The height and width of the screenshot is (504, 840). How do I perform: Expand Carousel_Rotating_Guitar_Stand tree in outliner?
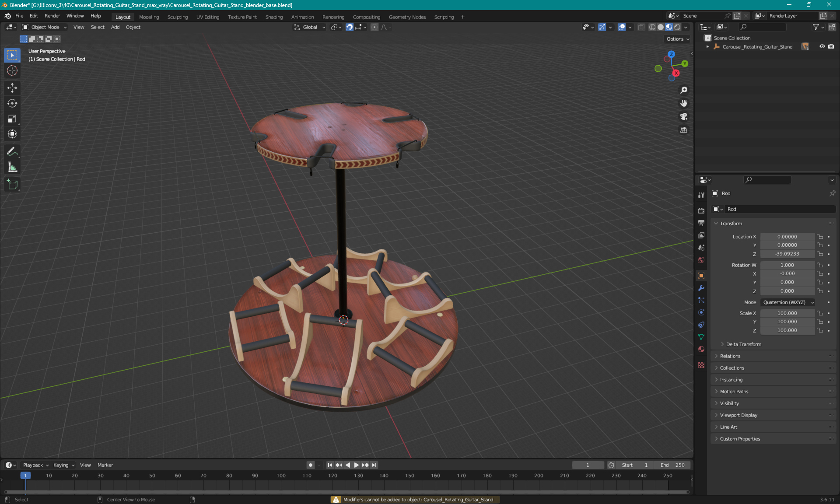point(708,47)
